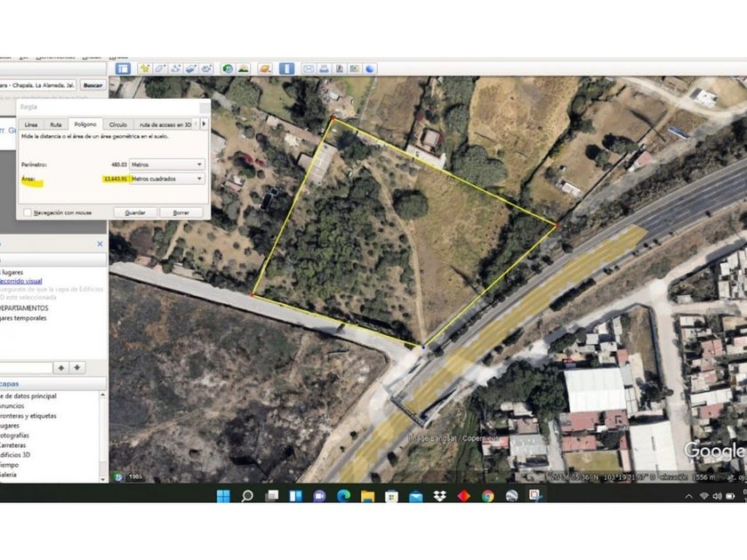Select the Carreteras layer
The width and height of the screenshot is (747, 560).
[x=12, y=445]
